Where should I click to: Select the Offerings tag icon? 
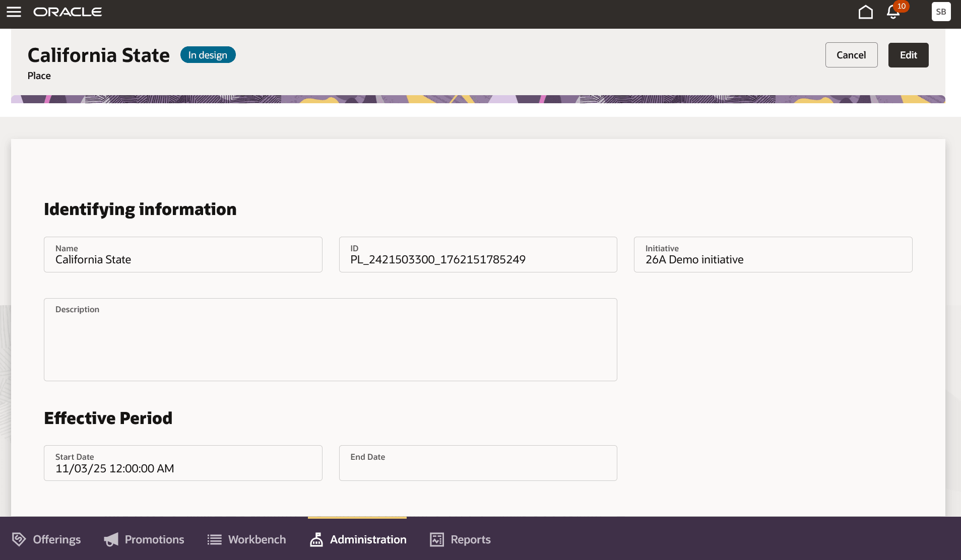(x=18, y=539)
